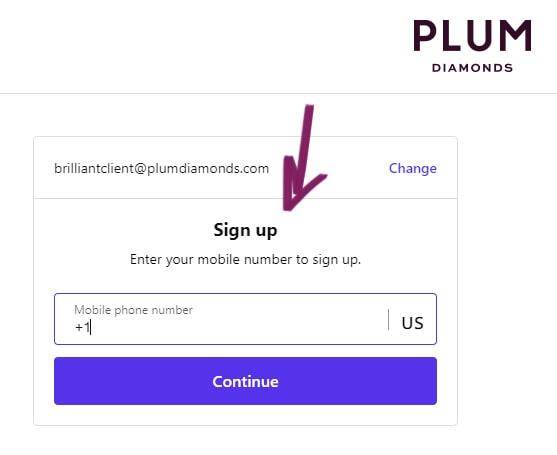Click the PLUM logo wordmark
This screenshot has height=455, width=557.
click(x=472, y=36)
